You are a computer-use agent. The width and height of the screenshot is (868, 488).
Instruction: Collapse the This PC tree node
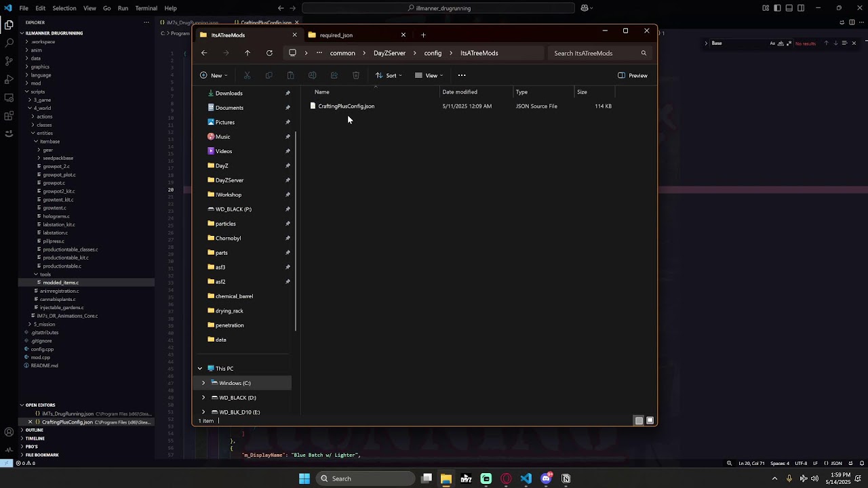coord(200,369)
